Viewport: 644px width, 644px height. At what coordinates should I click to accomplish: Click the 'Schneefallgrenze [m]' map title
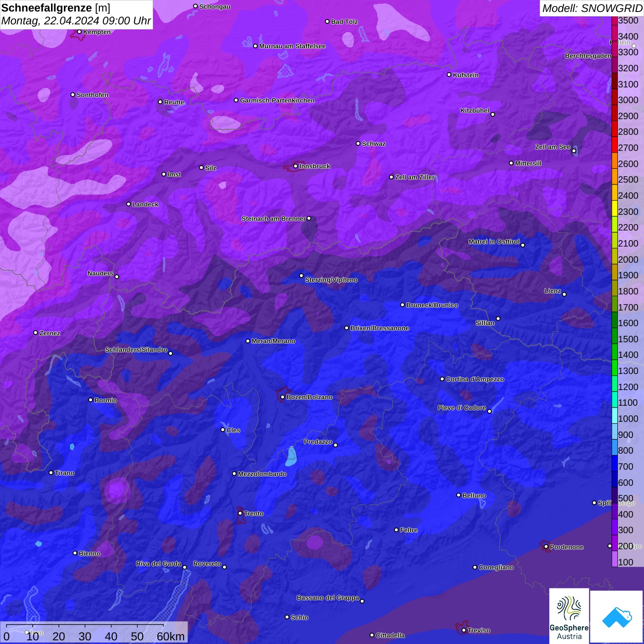(x=56, y=8)
